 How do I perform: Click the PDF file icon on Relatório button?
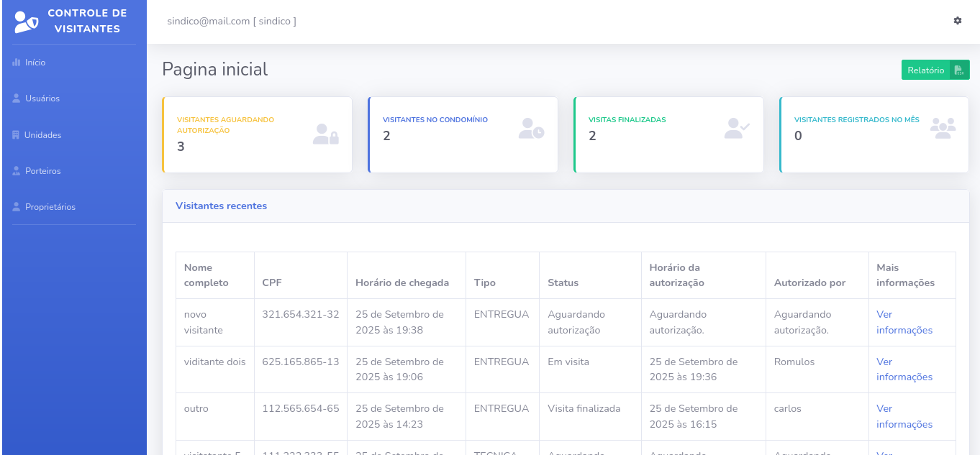click(959, 70)
